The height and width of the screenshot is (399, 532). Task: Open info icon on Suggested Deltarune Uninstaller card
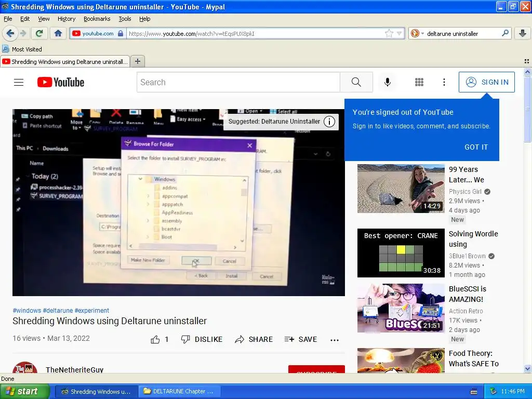click(329, 122)
